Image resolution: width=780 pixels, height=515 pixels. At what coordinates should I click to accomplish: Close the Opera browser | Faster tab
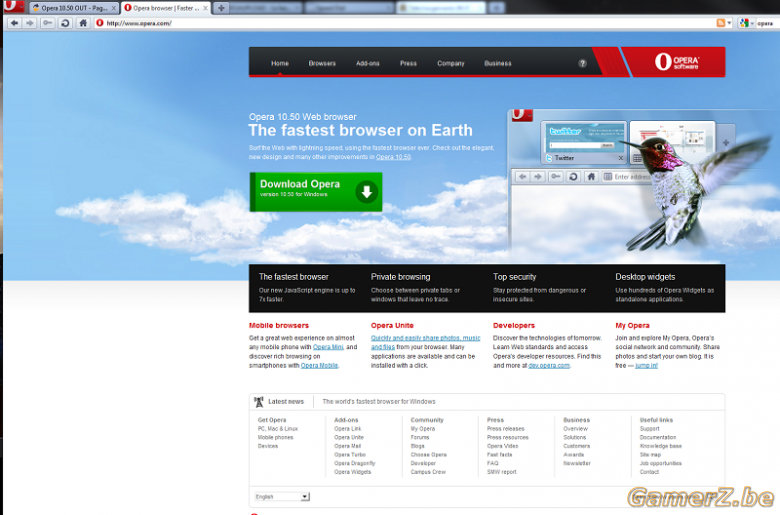205,8
